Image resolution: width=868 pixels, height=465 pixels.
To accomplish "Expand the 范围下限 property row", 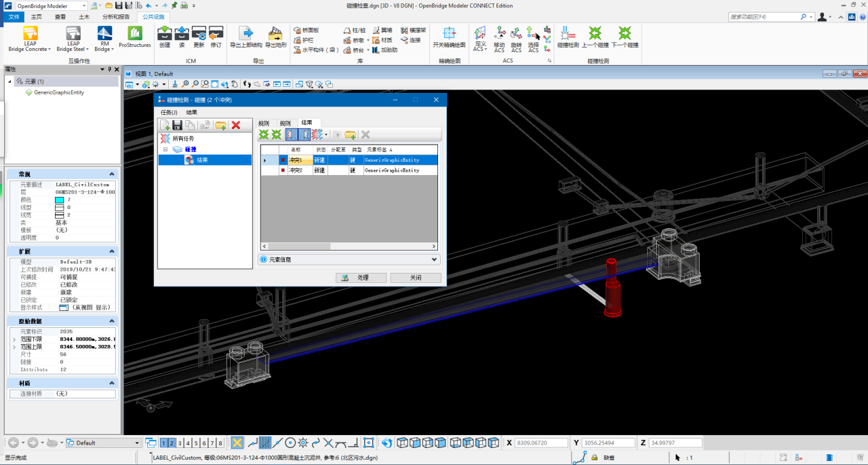I will click(x=15, y=339).
